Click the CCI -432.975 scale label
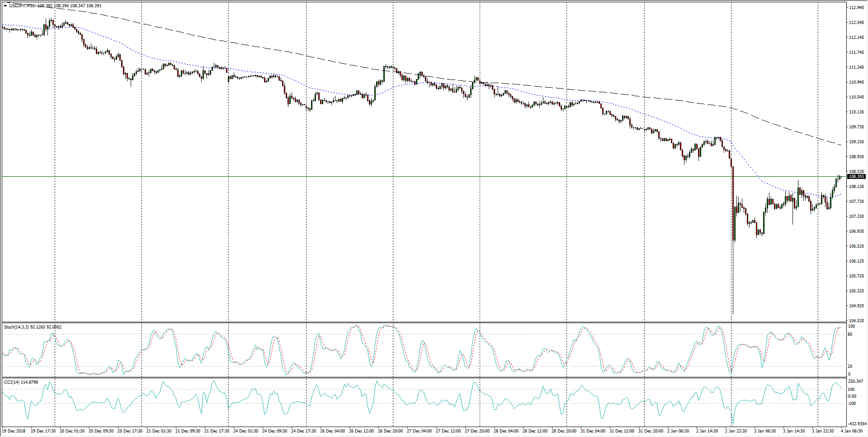This screenshot has height=437, width=868. click(x=856, y=423)
